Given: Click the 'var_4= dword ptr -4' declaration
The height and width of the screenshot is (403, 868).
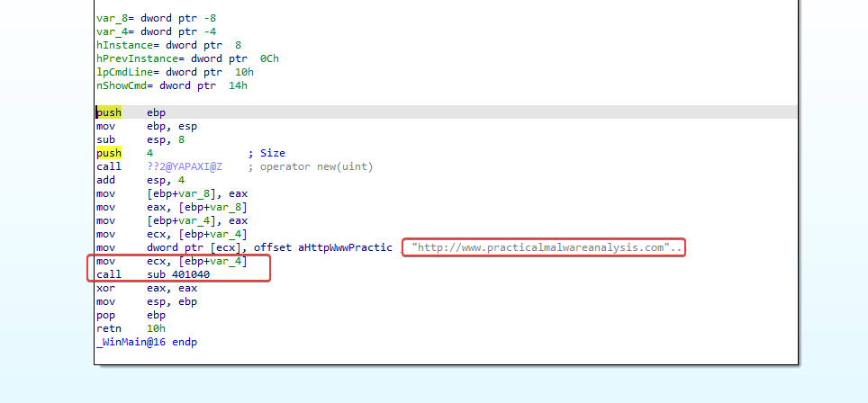Looking at the screenshot, I should click(x=156, y=31).
